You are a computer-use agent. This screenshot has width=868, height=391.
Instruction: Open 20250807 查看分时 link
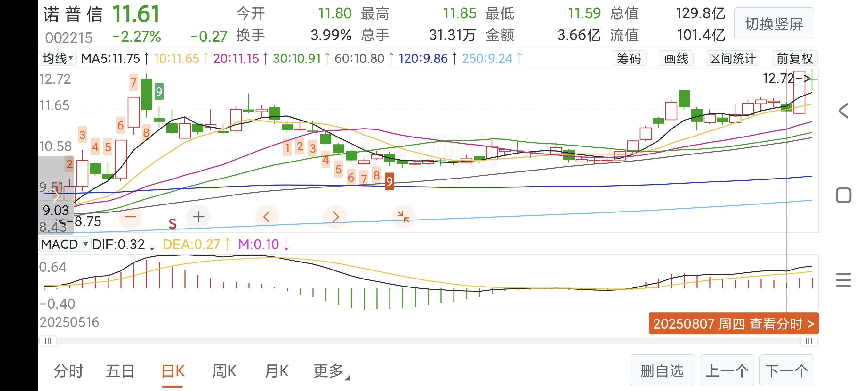[x=733, y=323]
